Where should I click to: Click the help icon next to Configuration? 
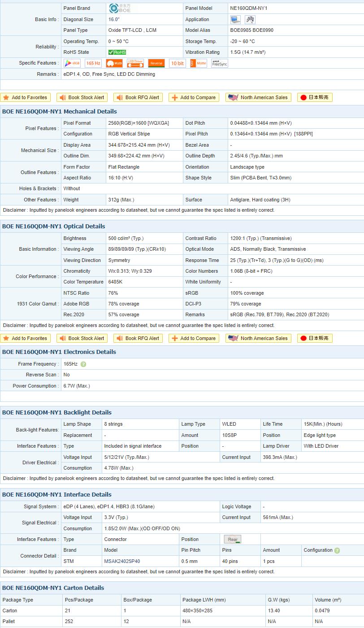[337, 550]
